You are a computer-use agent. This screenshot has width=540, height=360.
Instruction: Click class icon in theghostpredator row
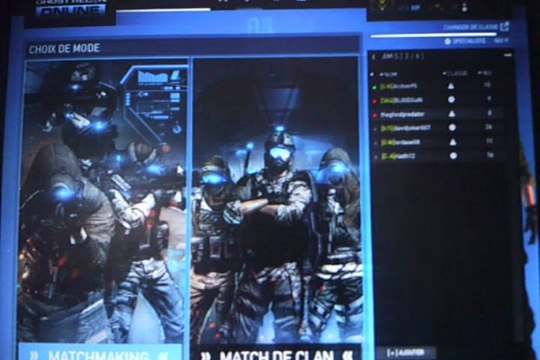(452, 114)
